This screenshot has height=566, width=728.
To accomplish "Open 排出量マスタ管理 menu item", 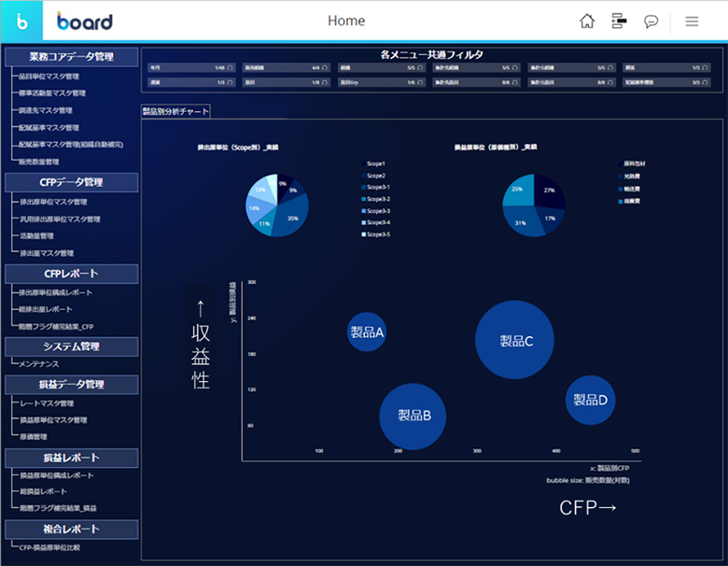I will (x=47, y=253).
